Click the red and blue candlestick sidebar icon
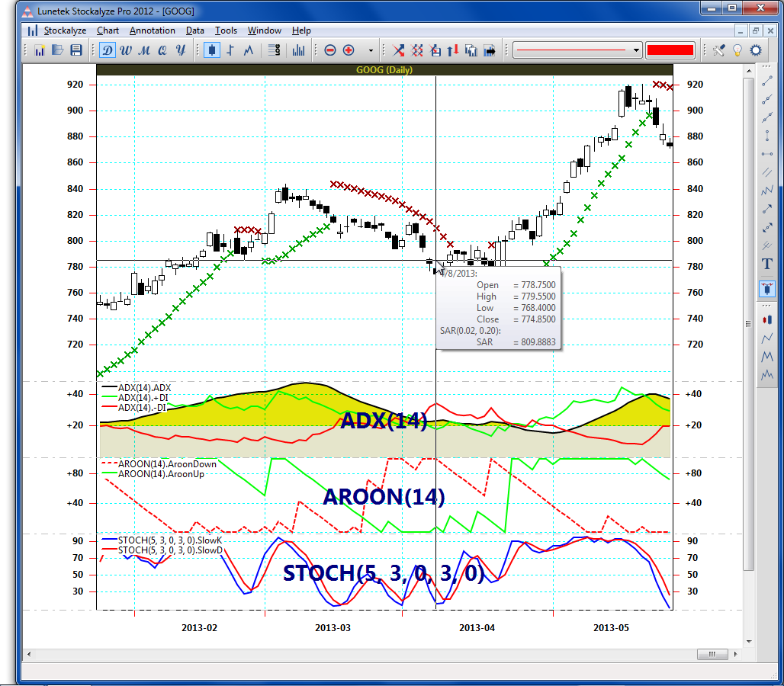This screenshot has height=686, width=784. tap(767, 320)
